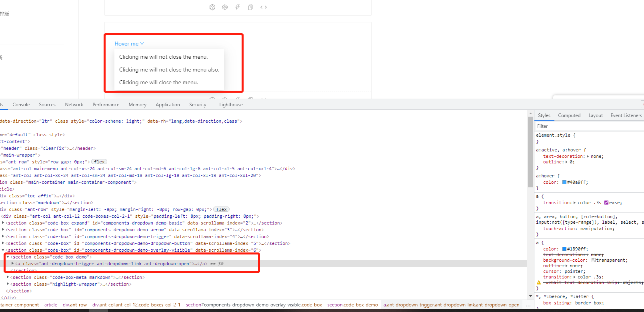
Task: Select 'Clicking me will not close the menu also.'
Action: 169,70
